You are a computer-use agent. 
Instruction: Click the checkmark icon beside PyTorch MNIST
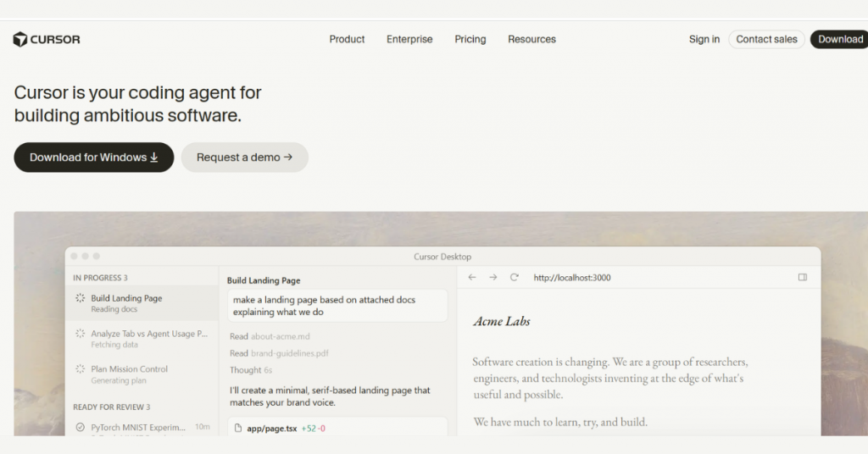[81, 428]
